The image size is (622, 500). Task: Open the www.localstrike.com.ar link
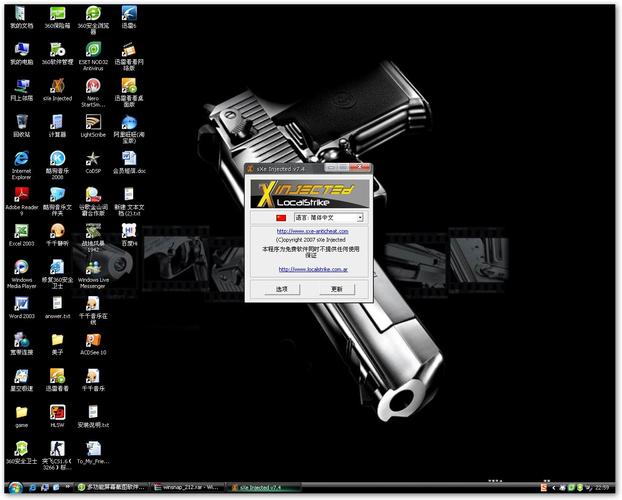[311, 269]
